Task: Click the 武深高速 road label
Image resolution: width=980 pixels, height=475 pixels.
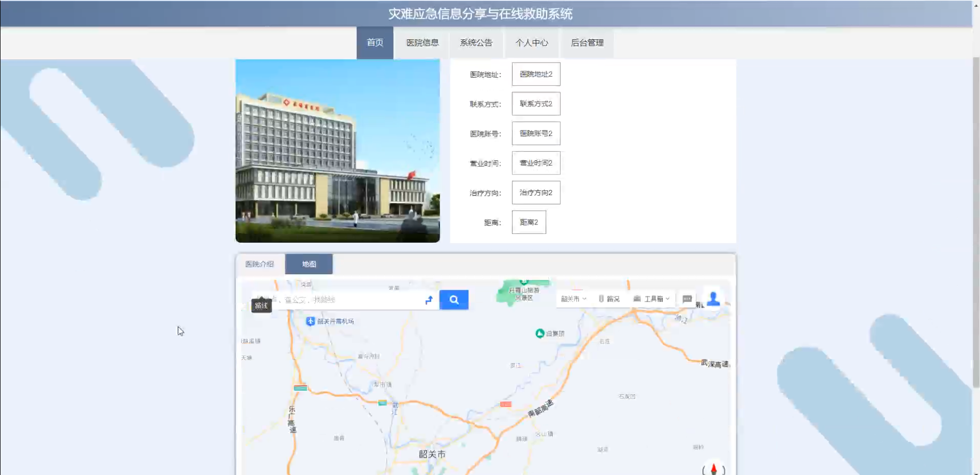Action: [714, 364]
